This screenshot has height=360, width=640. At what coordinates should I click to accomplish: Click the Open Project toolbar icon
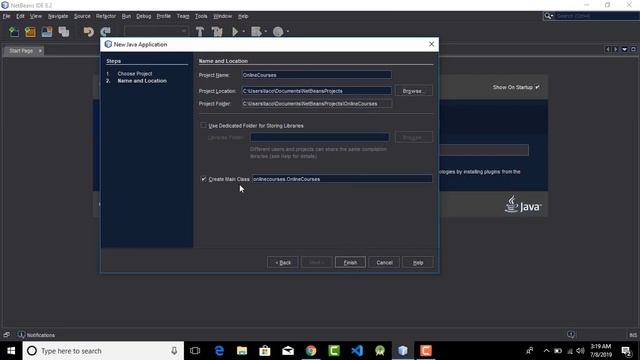[47, 31]
